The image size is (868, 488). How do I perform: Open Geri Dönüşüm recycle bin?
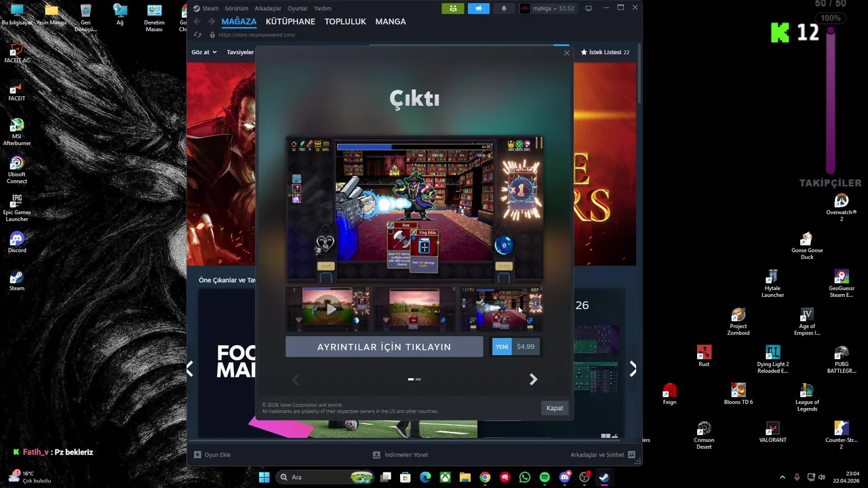[85, 18]
